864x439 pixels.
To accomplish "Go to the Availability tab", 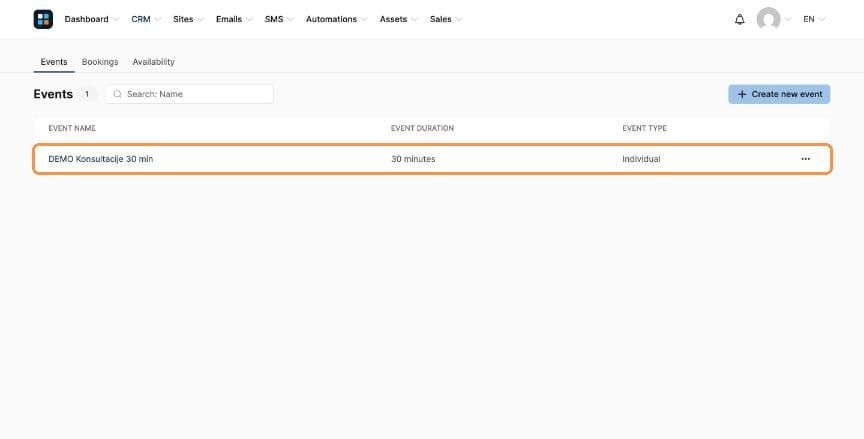I will 154,62.
